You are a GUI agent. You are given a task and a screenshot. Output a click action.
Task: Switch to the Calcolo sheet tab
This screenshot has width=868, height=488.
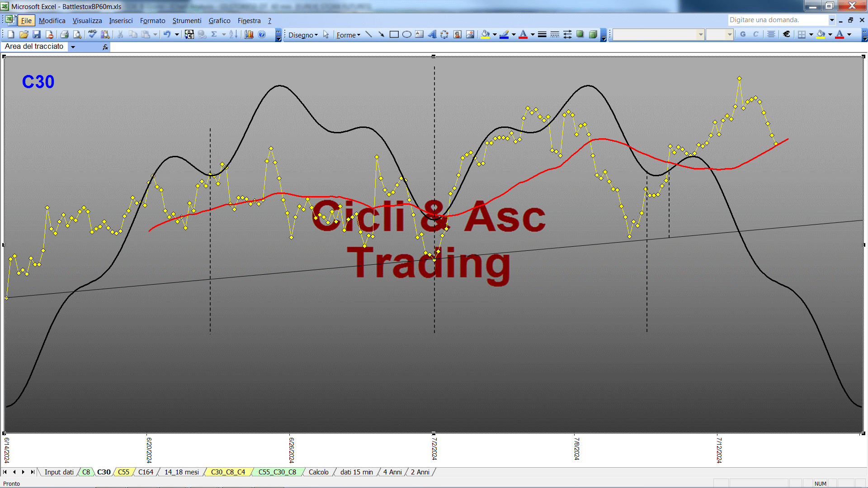click(319, 472)
